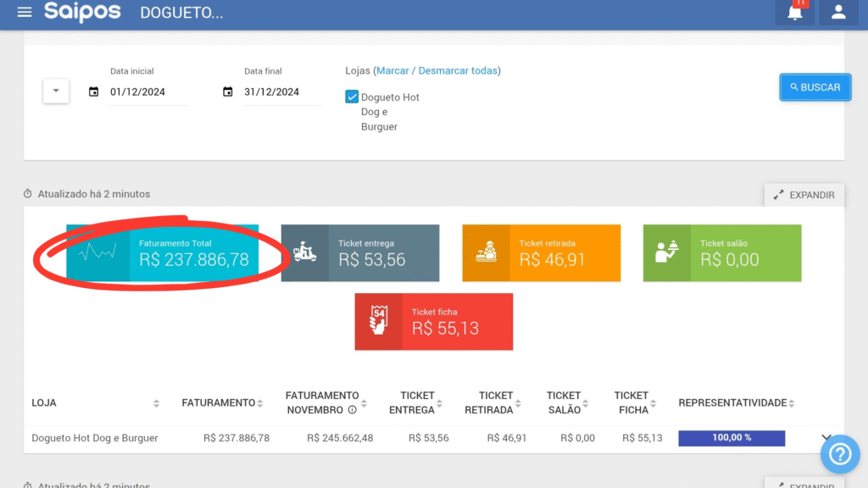Image resolution: width=868 pixels, height=488 pixels.
Task: Open the help question mark bubble
Action: (x=839, y=455)
